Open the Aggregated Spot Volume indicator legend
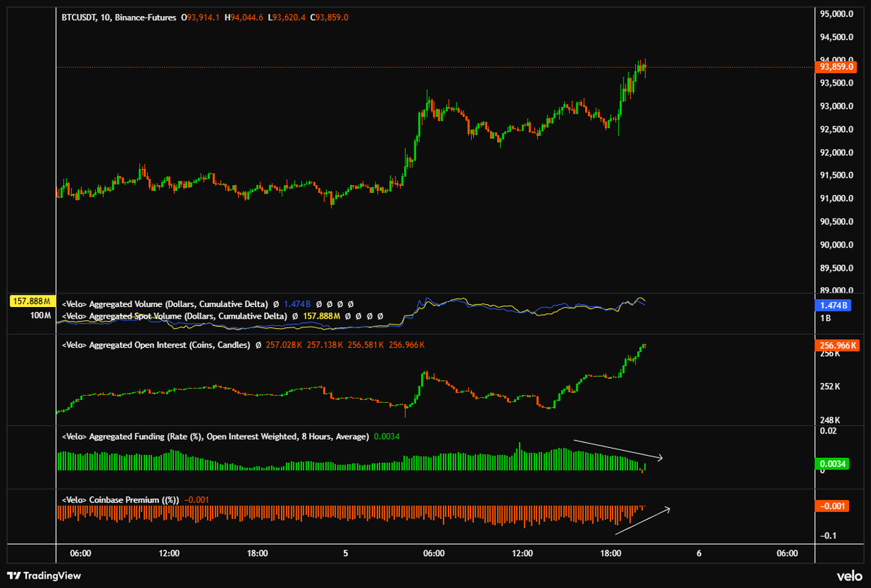Viewport: 871px width, 588px height. [175, 317]
